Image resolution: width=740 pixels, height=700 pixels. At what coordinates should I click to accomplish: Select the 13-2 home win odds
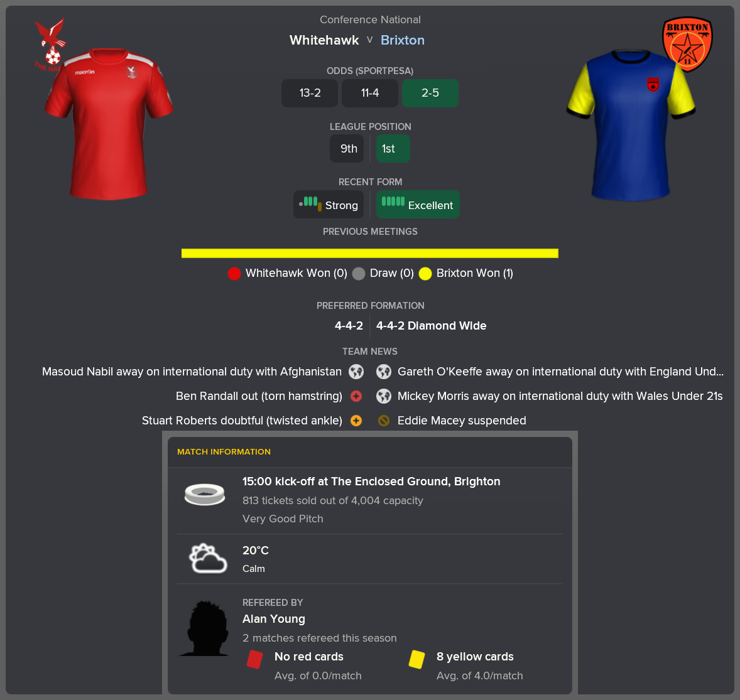coord(310,93)
